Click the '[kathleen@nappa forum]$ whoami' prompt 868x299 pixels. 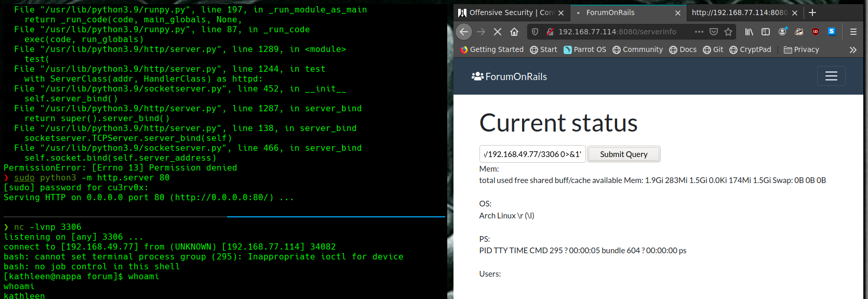coord(82,277)
